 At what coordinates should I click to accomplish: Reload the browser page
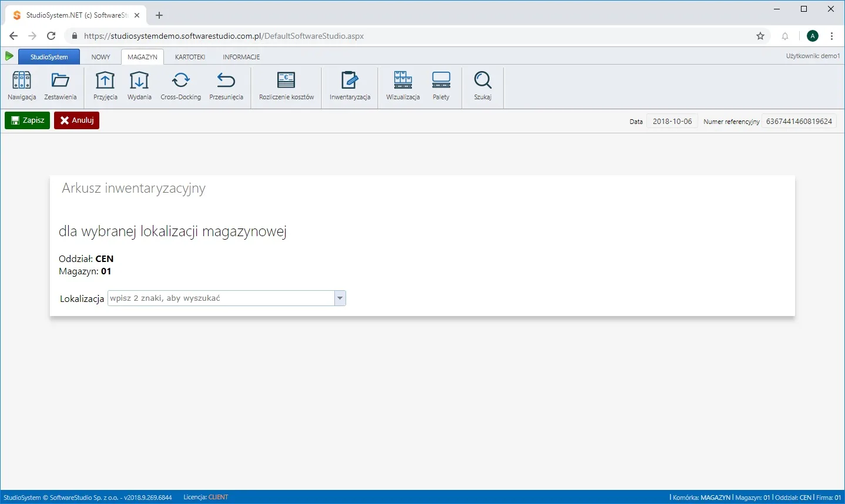tap(51, 36)
